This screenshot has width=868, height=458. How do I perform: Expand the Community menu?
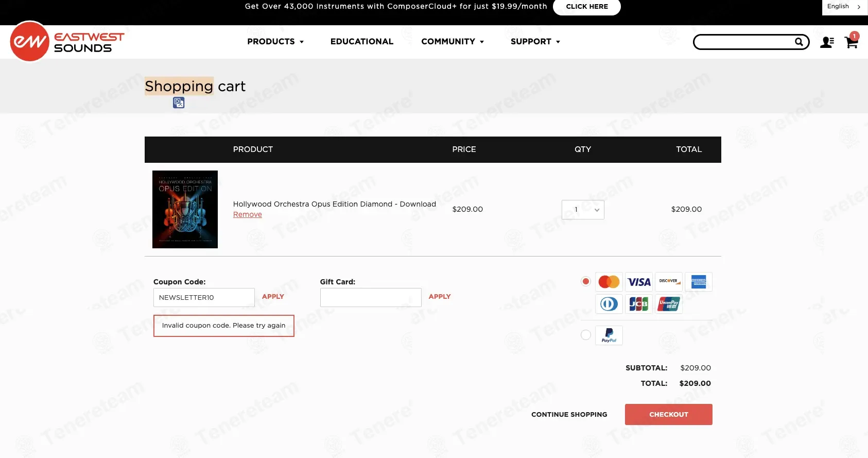[x=453, y=42]
